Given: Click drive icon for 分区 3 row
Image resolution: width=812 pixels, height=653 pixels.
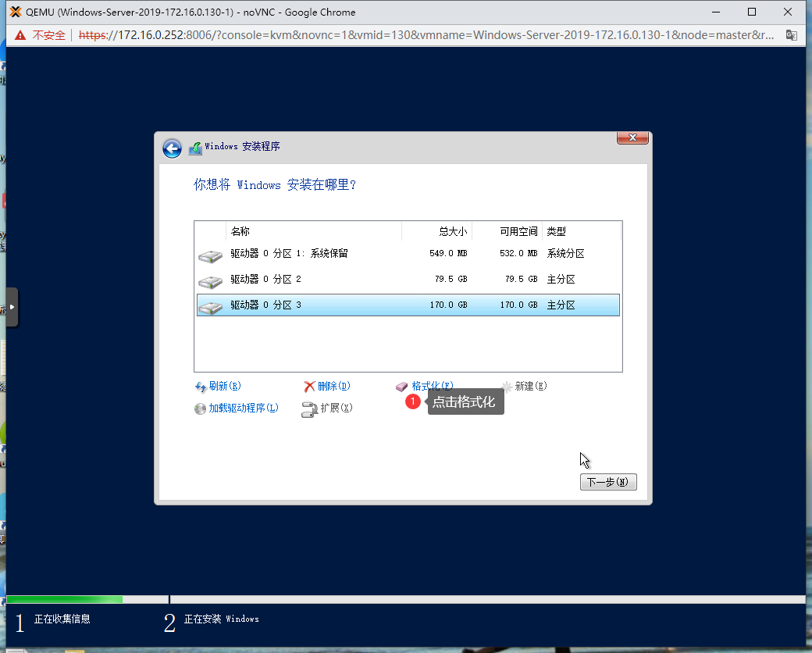Looking at the screenshot, I should 210,308.
